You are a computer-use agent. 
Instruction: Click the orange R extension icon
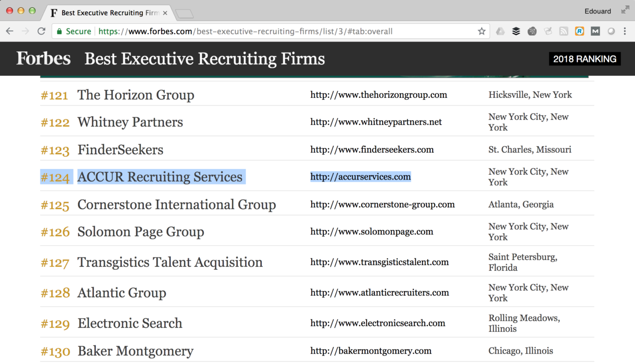coord(579,31)
